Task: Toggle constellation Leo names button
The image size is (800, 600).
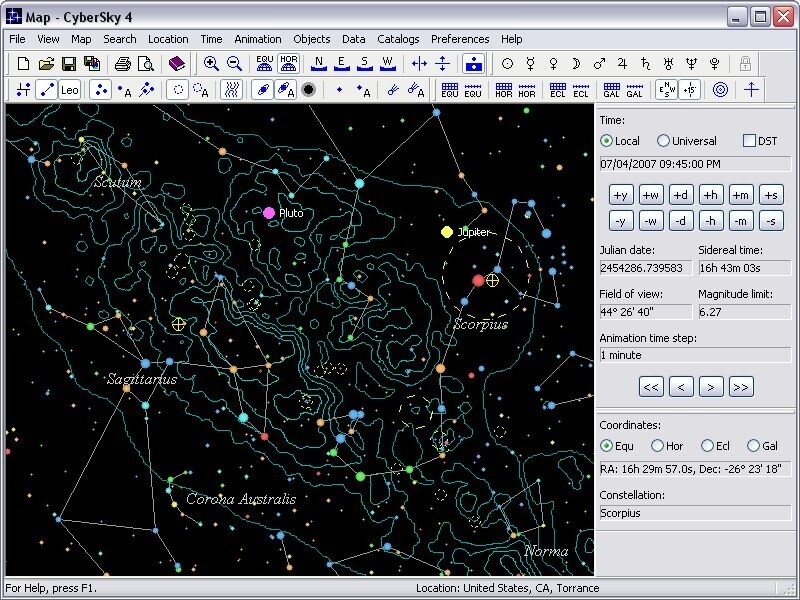Action: (x=69, y=90)
